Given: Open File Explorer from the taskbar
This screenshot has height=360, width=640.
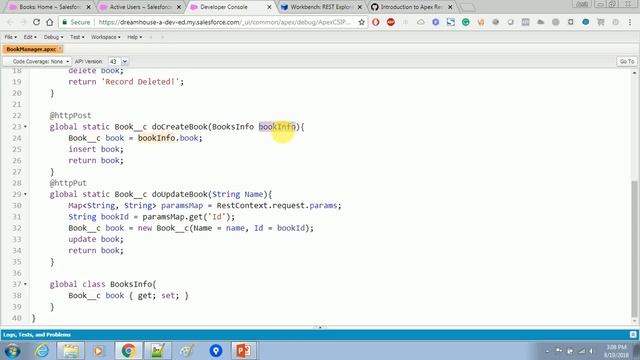Looking at the screenshot, I should (x=70, y=351).
